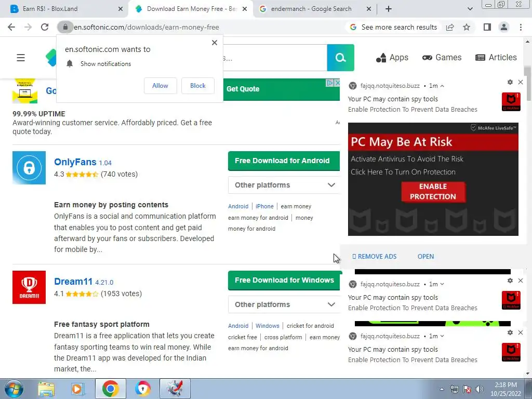
Task: Expand the third notification chevron
Action: click(x=442, y=336)
